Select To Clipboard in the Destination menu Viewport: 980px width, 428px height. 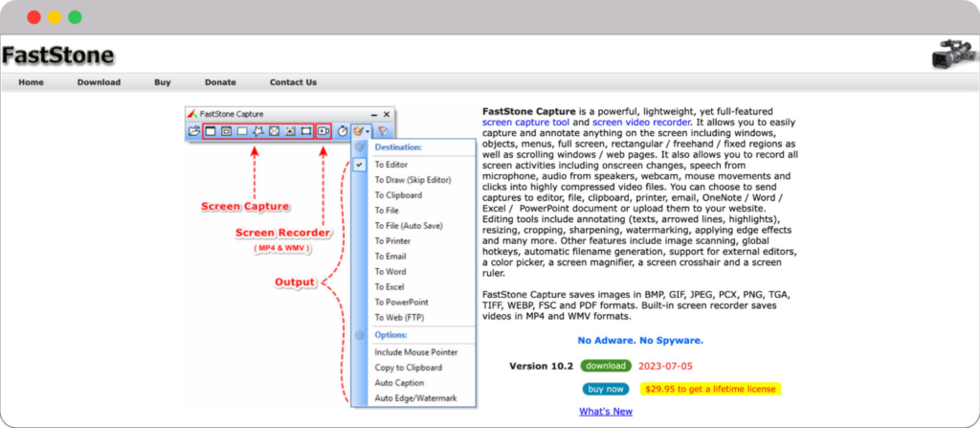(x=396, y=195)
